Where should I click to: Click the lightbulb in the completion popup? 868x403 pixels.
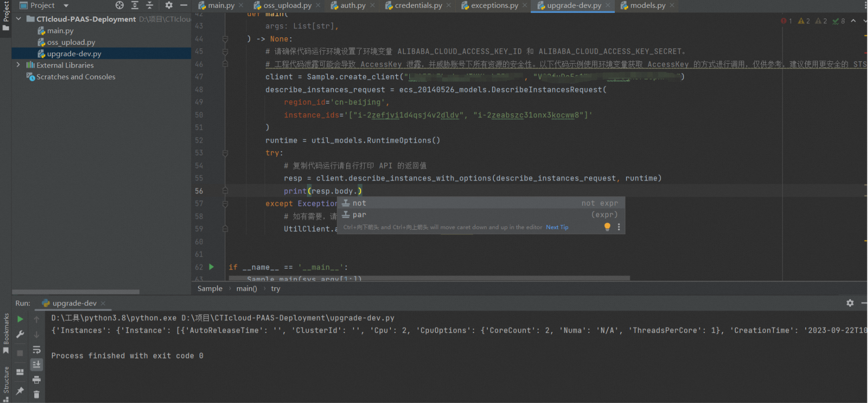pyautogui.click(x=607, y=227)
